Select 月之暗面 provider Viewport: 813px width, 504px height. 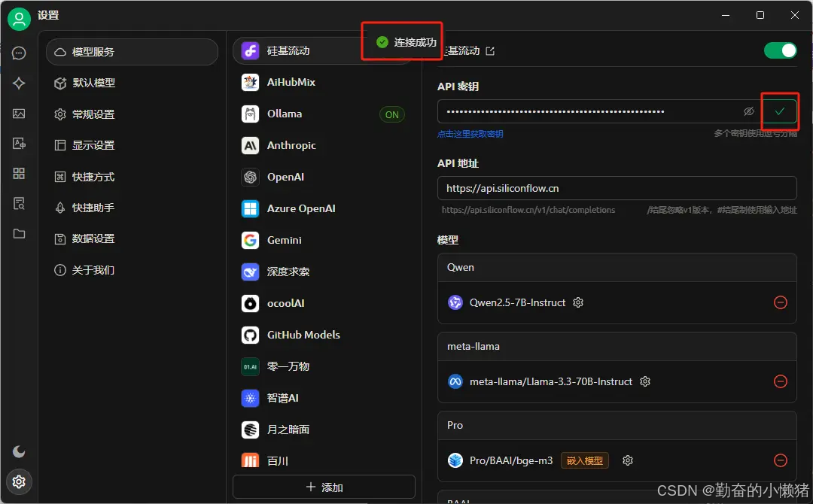[324, 430]
